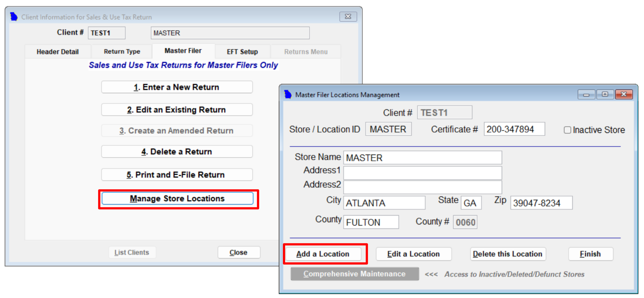Minimize the Master Filer Locations Management window
Viewport: 644px width, 298px height.
pyautogui.click(x=586, y=95)
